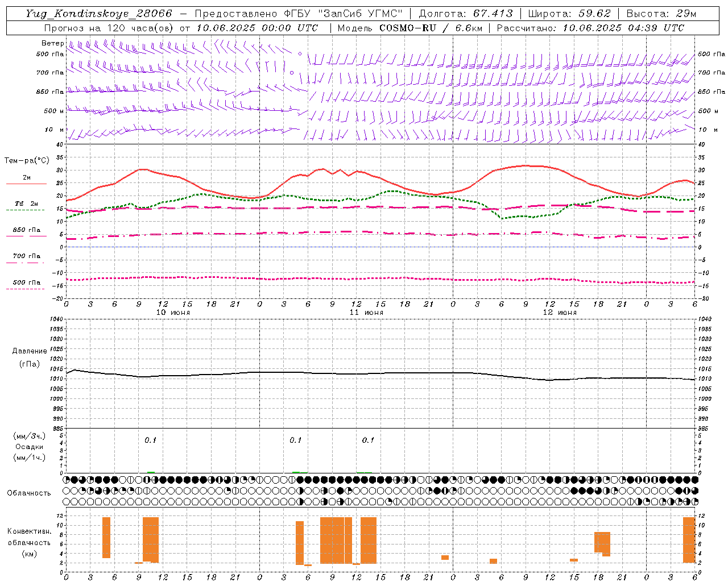Click the Тем-ра(°C) axis label

point(27,161)
